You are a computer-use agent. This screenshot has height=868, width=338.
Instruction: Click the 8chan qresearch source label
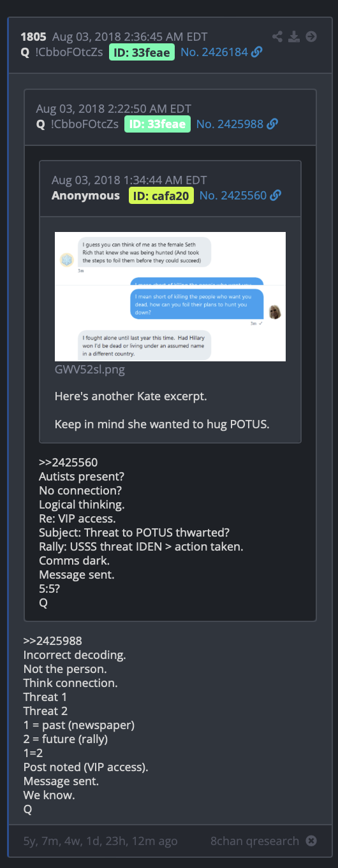coord(254,841)
